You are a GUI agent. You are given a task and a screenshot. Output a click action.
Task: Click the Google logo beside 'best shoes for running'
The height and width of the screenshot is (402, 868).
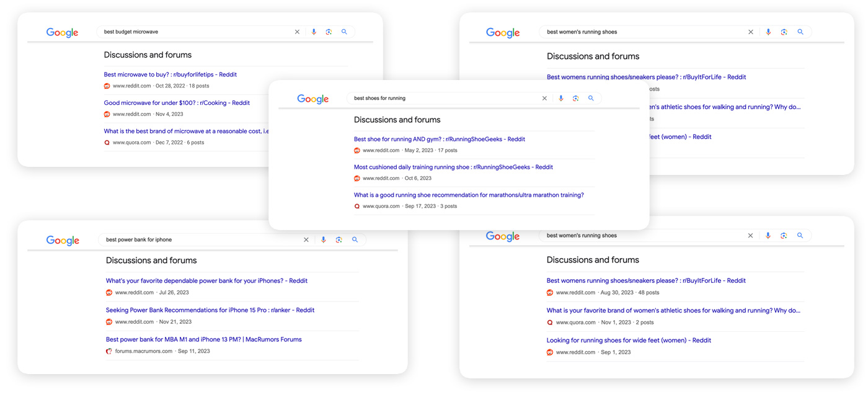click(313, 99)
